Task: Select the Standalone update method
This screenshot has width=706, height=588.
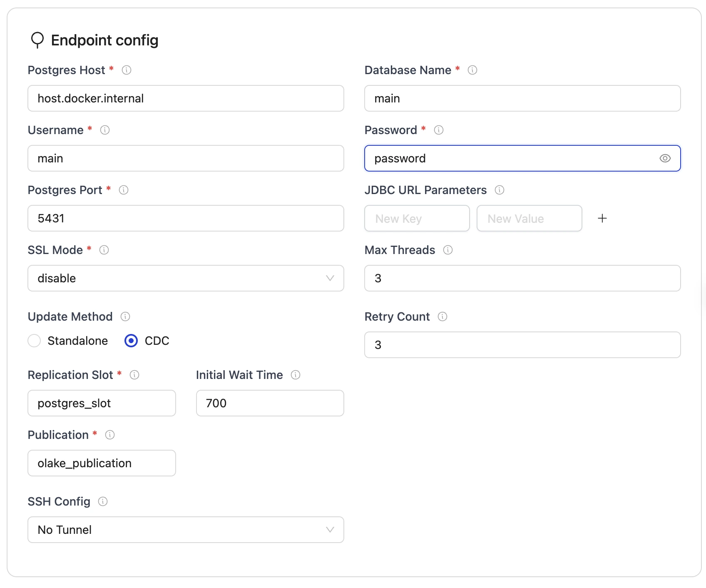Action: [x=34, y=341]
